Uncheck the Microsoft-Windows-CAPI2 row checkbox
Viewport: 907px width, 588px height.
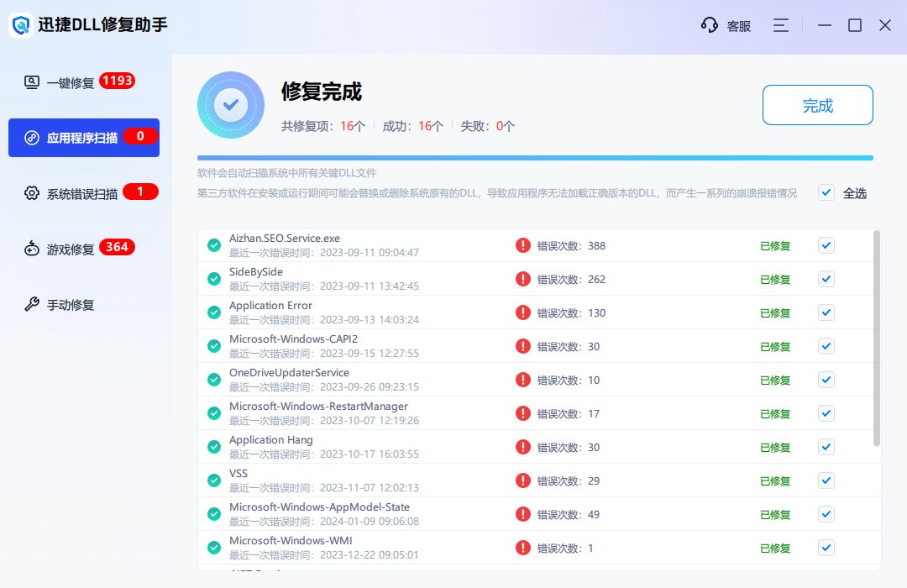[x=826, y=346]
